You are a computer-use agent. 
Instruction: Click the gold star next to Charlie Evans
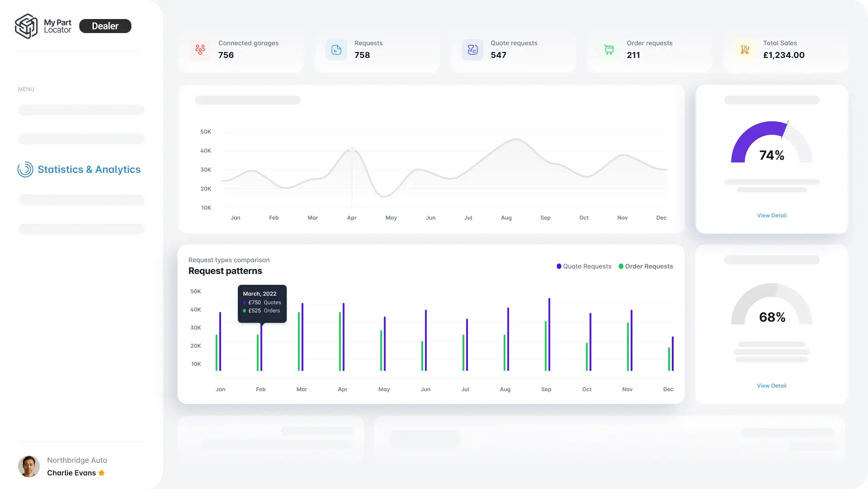tap(101, 473)
